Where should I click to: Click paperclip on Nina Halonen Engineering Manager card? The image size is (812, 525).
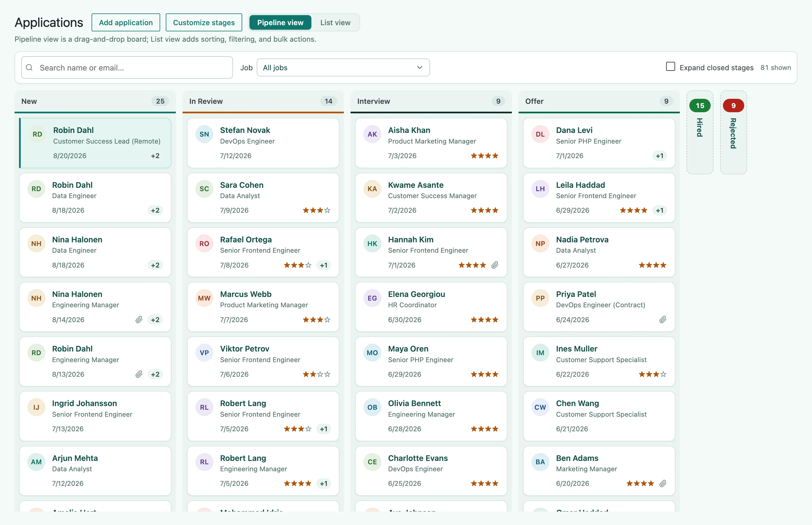(x=139, y=319)
